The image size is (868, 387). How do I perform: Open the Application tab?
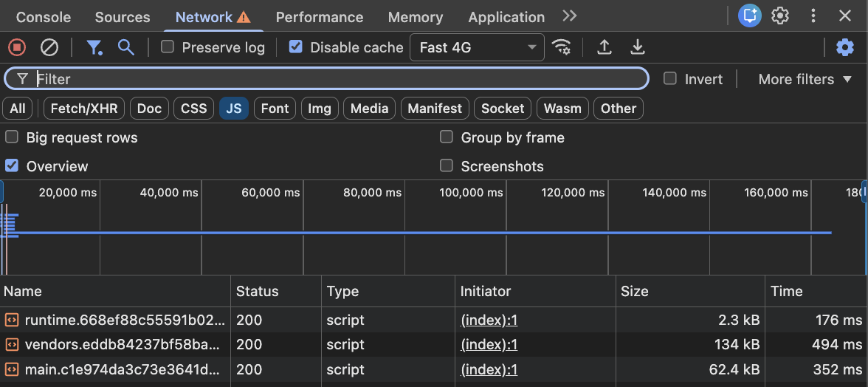tap(506, 17)
